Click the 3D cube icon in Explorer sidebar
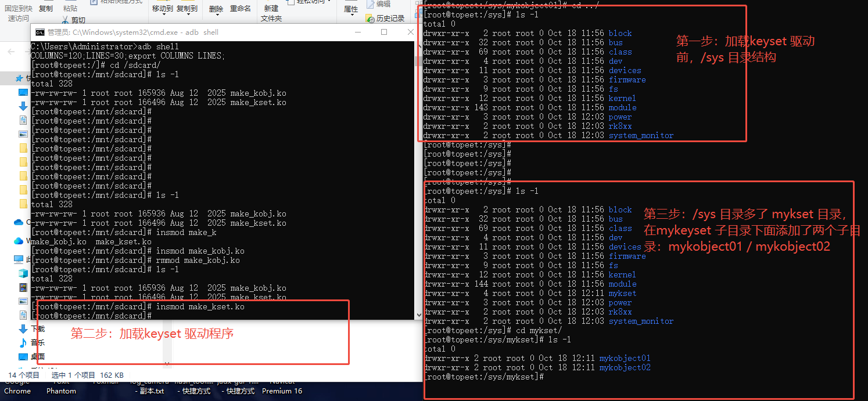868x401 pixels. pyautogui.click(x=23, y=273)
